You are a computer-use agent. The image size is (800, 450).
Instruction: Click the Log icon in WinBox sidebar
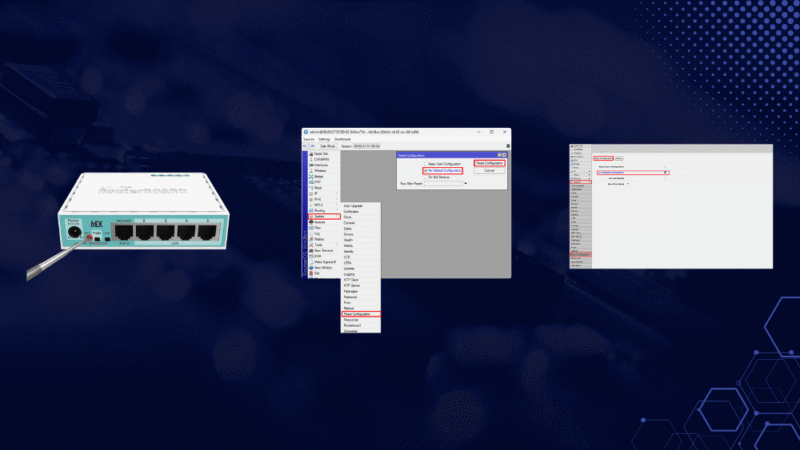click(311, 234)
